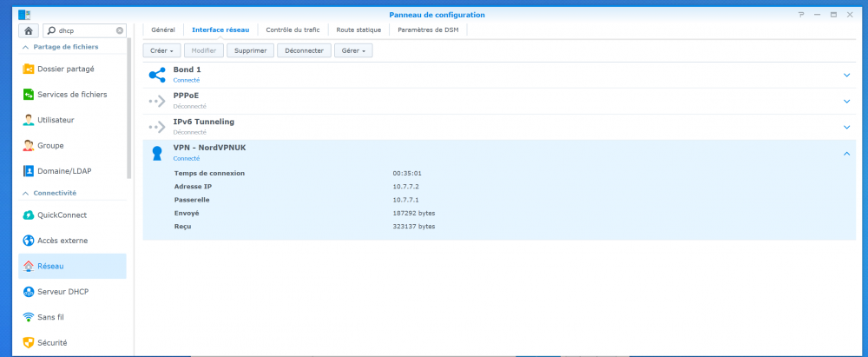
Task: Click the Déconnecter button
Action: pyautogui.click(x=304, y=50)
